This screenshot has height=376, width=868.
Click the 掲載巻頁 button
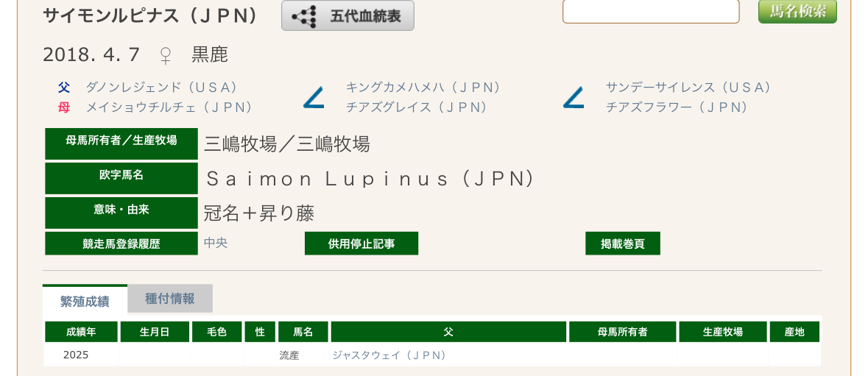(623, 244)
